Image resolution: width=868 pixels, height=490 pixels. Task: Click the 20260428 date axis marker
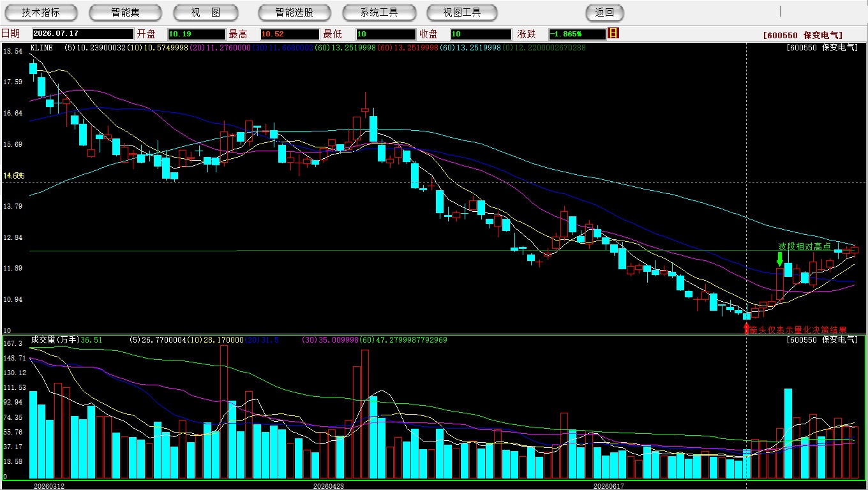coord(329,486)
